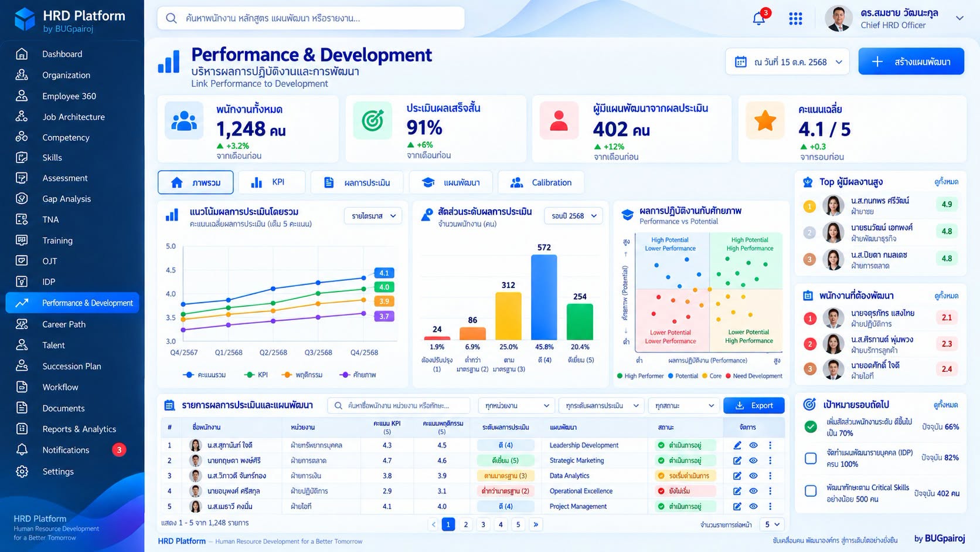
Task: Open the date dropdown 15 ต.ค. 2568
Action: click(x=787, y=62)
